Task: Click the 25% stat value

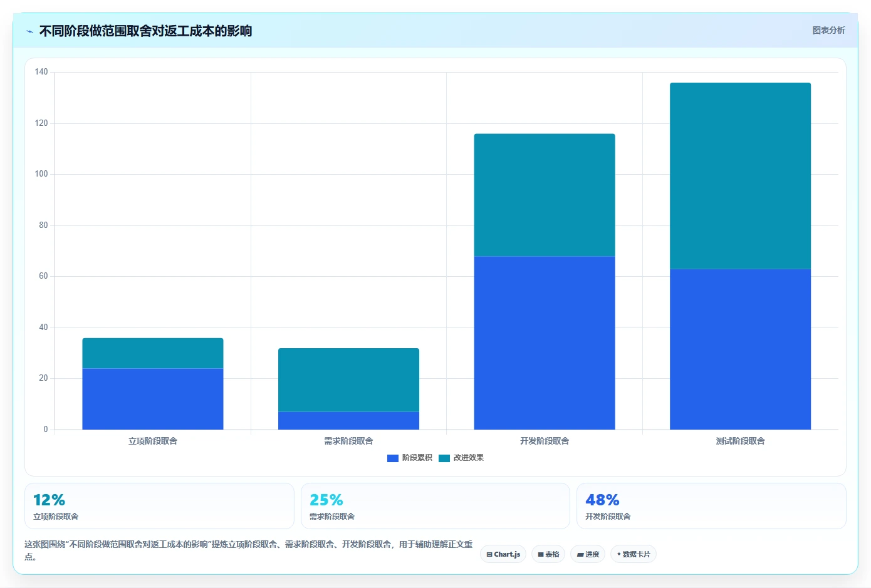Action: pyautogui.click(x=326, y=500)
